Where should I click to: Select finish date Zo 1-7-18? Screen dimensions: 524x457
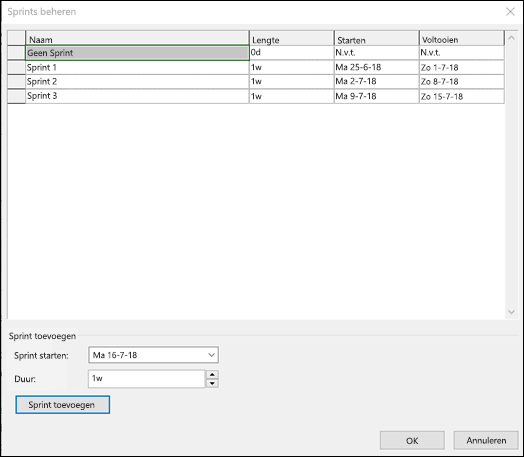click(x=462, y=67)
